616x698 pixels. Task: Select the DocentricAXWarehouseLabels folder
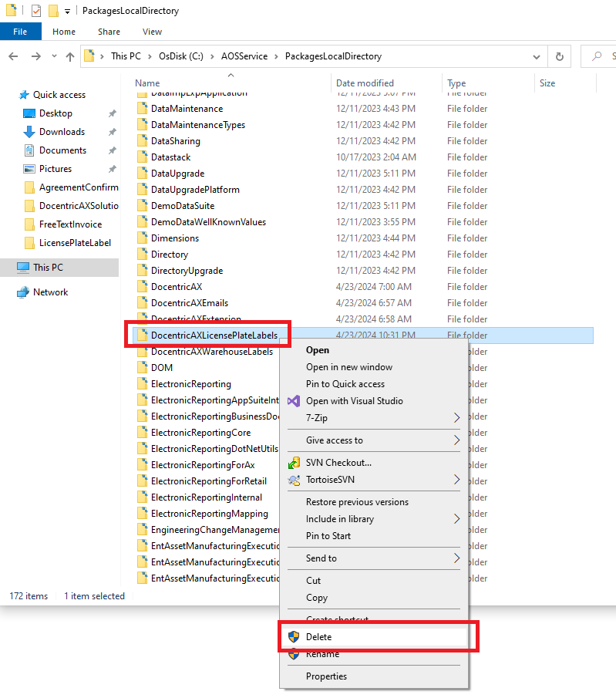coord(211,352)
